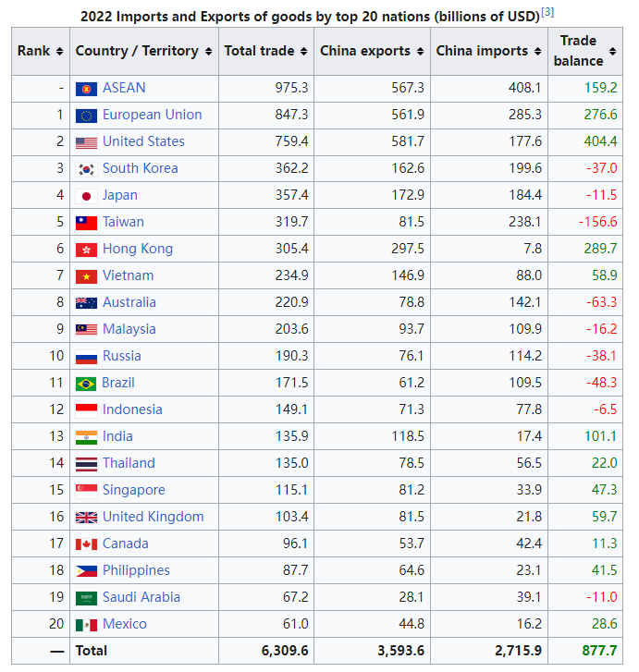The image size is (639, 672).
Task: Open the Mexico link
Action: point(124,624)
